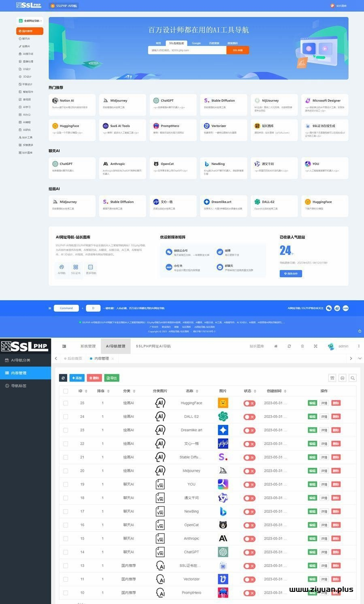Click the orange SSL申请 button

coord(238,50)
